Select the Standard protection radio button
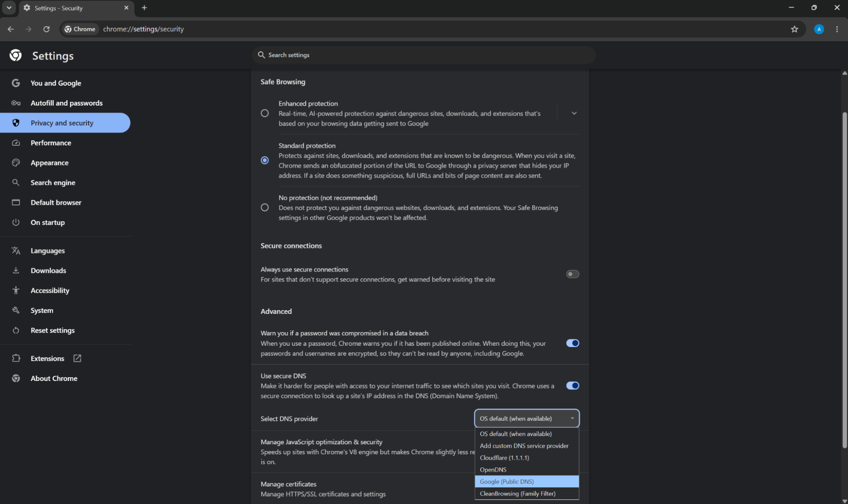848x504 pixels. [x=265, y=160]
